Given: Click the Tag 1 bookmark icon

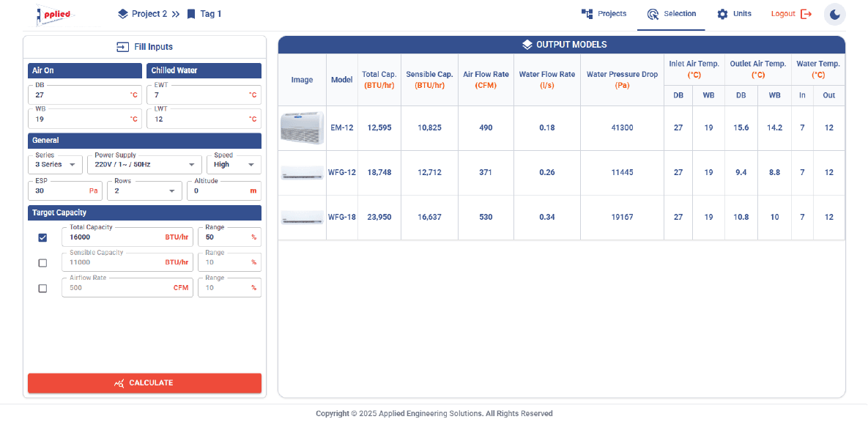Looking at the screenshot, I should coord(191,14).
